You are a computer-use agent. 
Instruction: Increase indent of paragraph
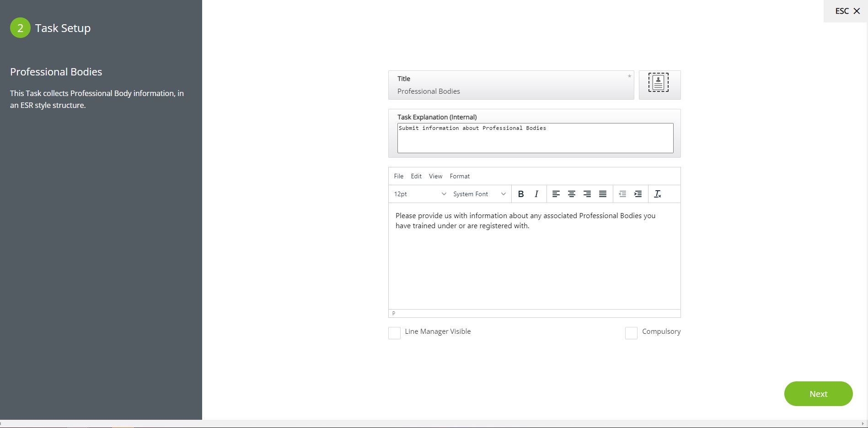click(x=638, y=194)
